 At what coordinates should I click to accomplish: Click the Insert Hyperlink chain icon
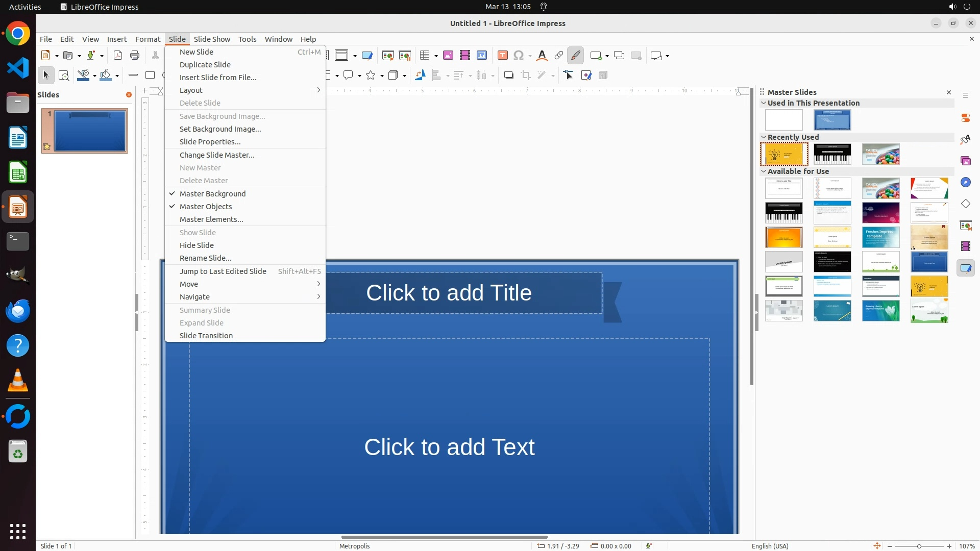[559, 56]
